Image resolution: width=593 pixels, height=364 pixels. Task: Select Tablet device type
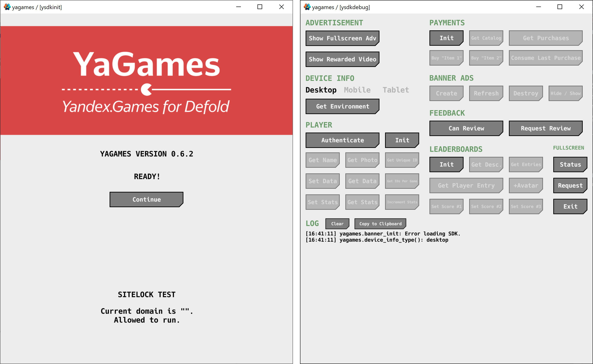[x=396, y=90]
